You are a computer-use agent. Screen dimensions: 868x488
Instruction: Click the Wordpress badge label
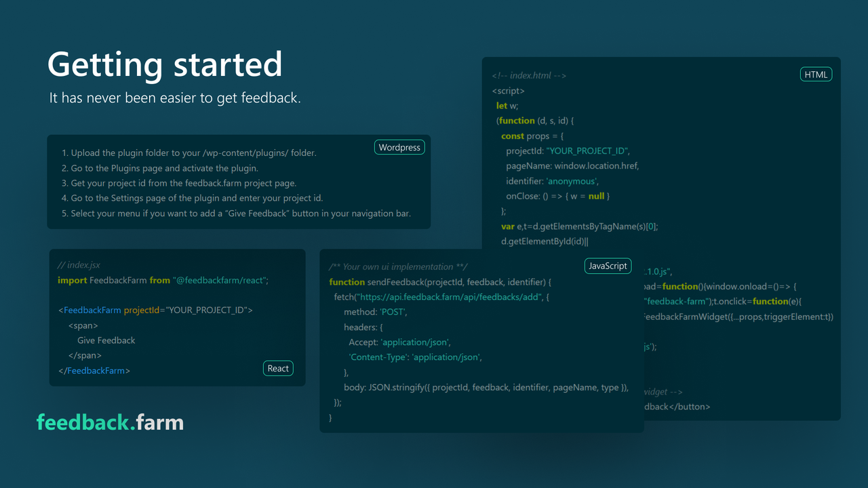pos(399,147)
